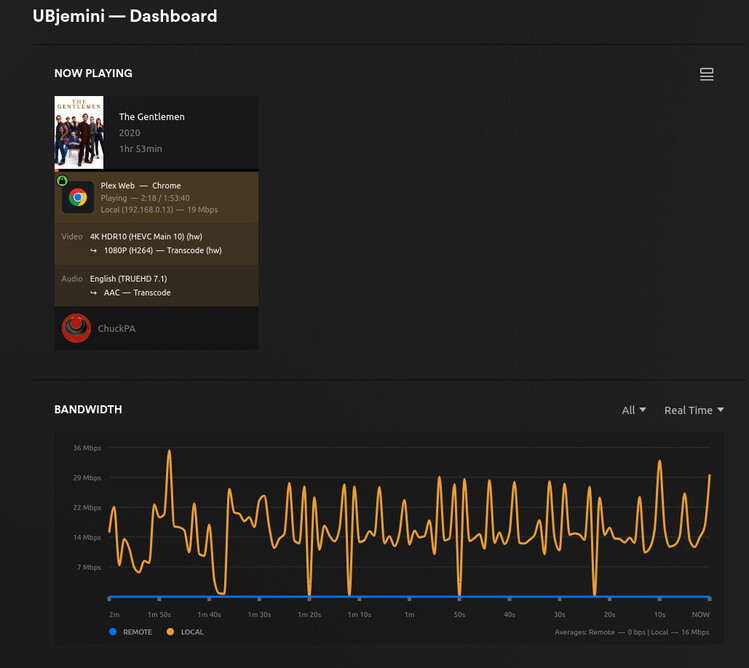This screenshot has width=749, height=668.
Task: Open the Real Time range dropdown
Action: point(694,410)
